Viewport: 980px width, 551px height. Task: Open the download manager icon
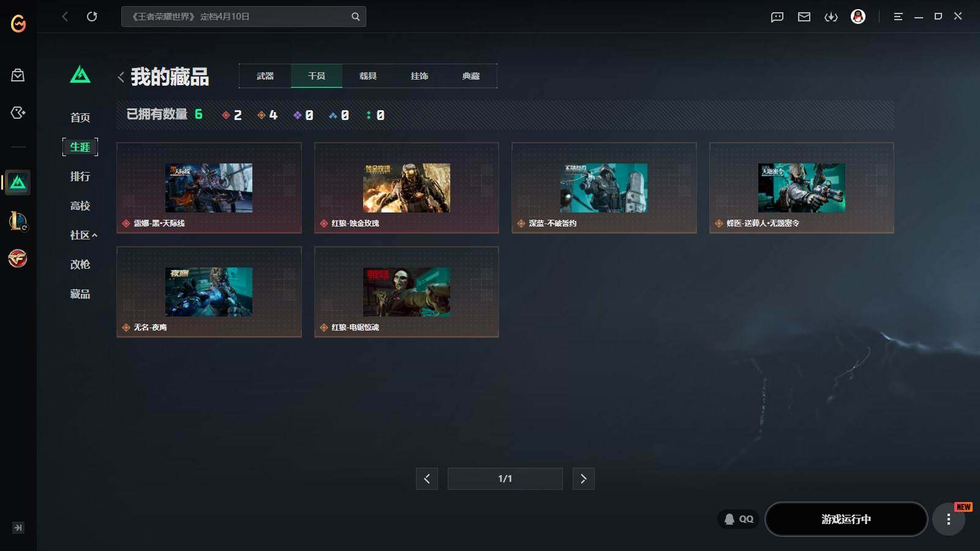(831, 17)
